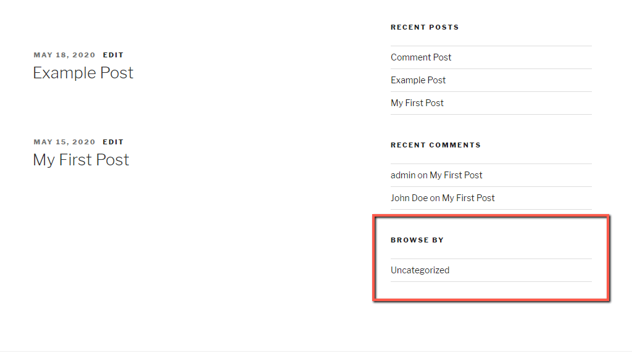
Task: Click the Recent Comments widget heading
Action: click(x=436, y=145)
